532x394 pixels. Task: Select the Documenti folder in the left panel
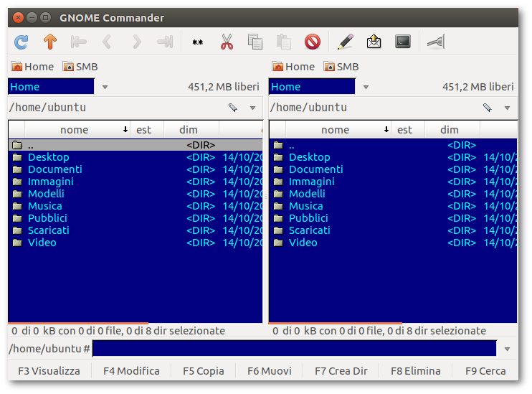tap(54, 169)
